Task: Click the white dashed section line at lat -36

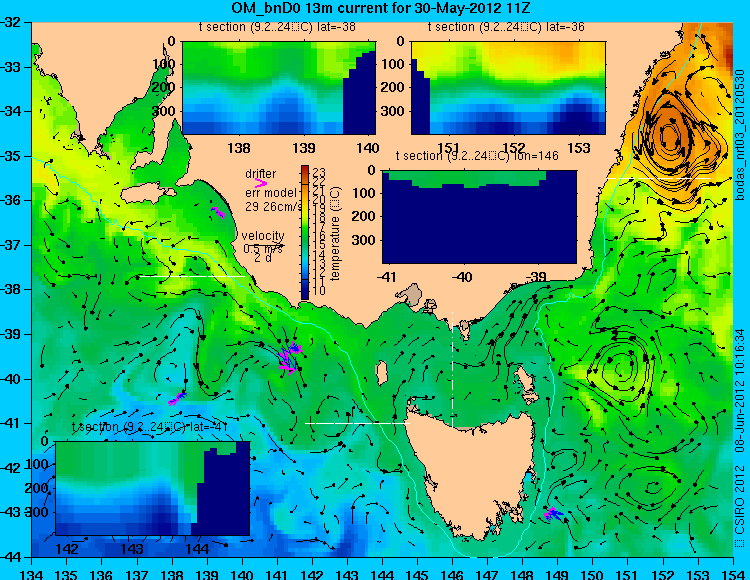Action: [659, 178]
